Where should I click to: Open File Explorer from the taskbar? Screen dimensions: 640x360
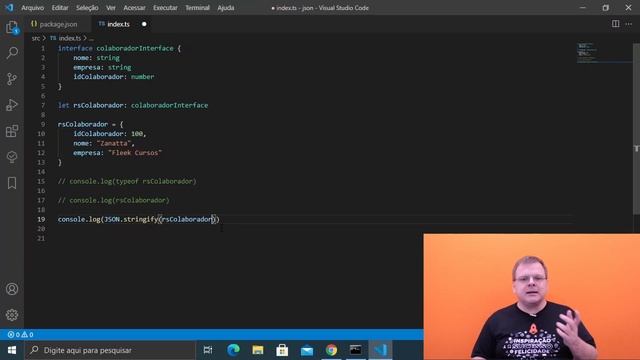(x=258, y=350)
